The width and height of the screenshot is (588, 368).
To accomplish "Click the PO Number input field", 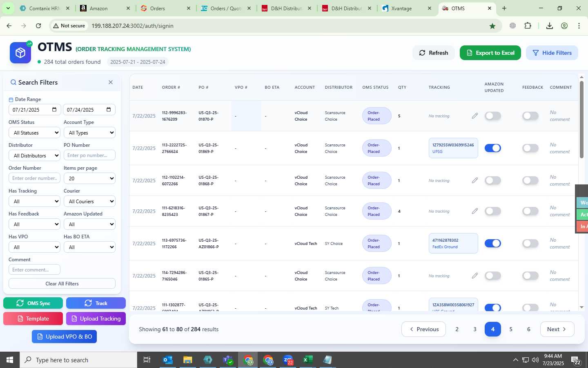I will pyautogui.click(x=89, y=155).
